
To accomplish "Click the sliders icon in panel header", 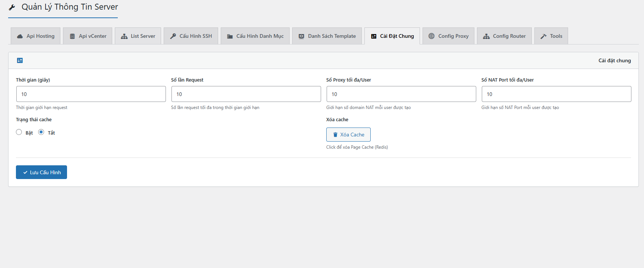I will point(20,60).
